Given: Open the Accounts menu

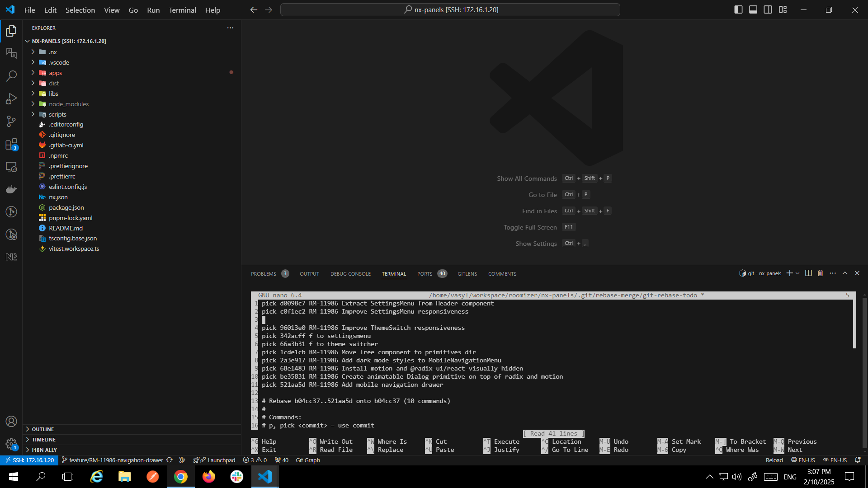Looking at the screenshot, I should (x=11, y=421).
